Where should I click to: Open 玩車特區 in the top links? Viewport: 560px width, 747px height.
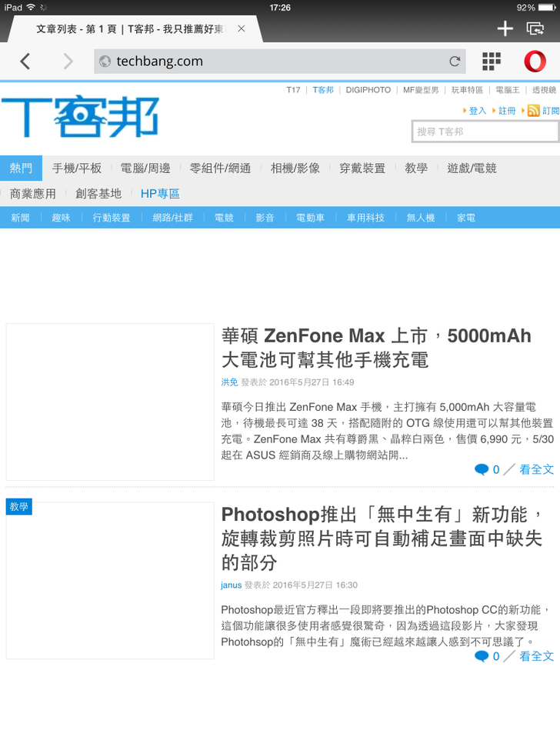point(467,90)
